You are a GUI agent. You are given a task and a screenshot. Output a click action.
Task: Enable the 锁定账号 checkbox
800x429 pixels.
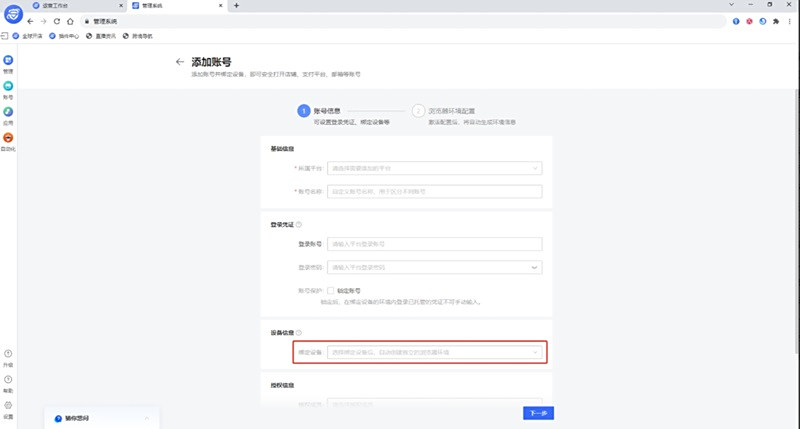pos(332,290)
